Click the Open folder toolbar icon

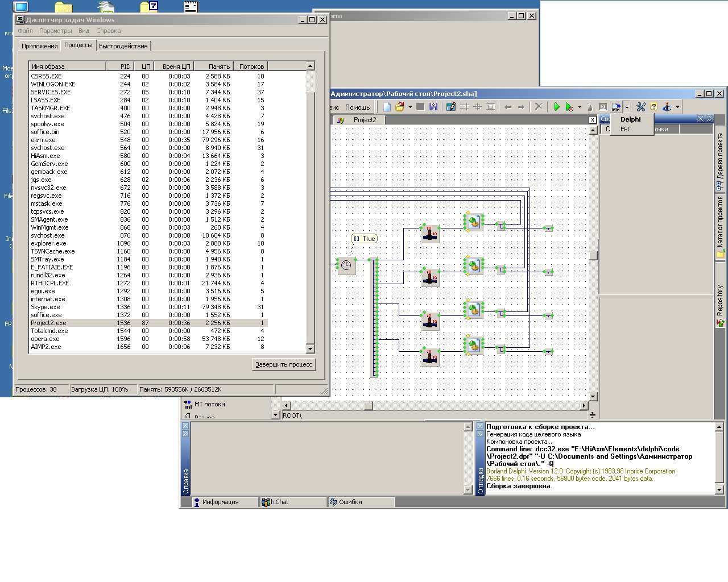pos(400,107)
